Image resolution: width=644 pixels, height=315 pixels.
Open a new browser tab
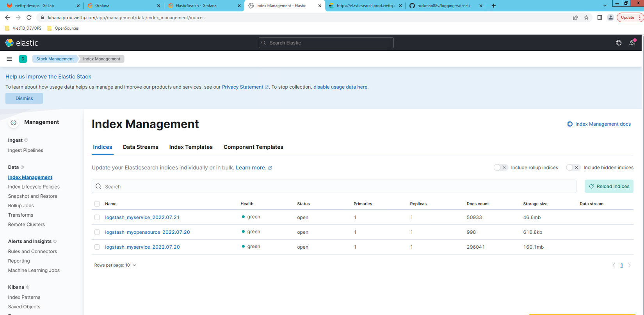(494, 6)
